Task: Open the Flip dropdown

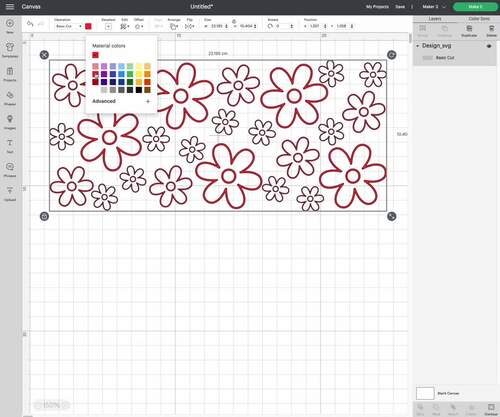Action: coord(190,26)
